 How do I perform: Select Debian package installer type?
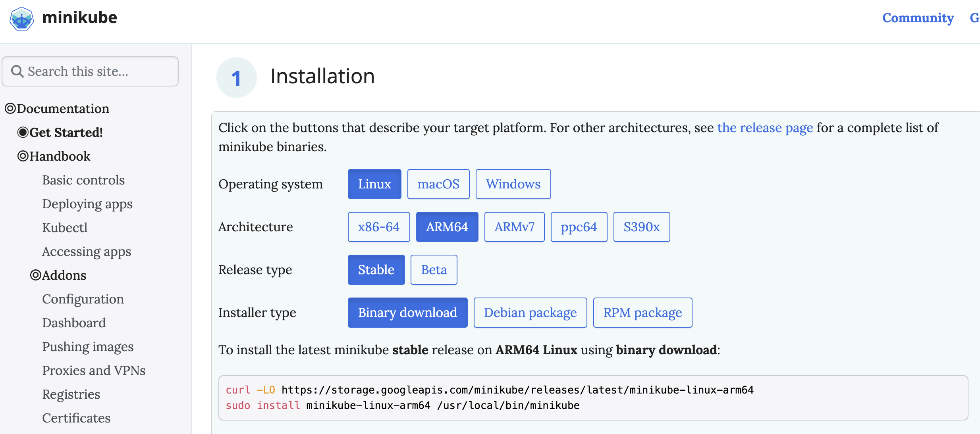pyautogui.click(x=530, y=313)
